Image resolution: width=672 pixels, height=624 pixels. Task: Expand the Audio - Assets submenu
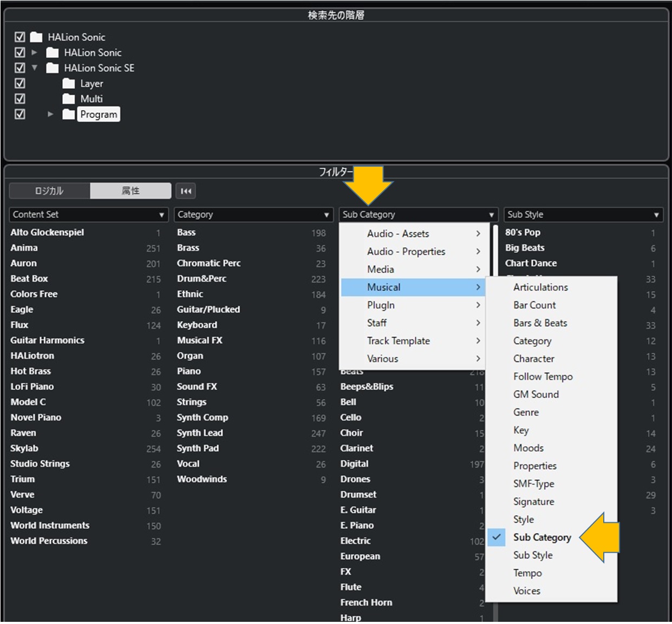413,234
